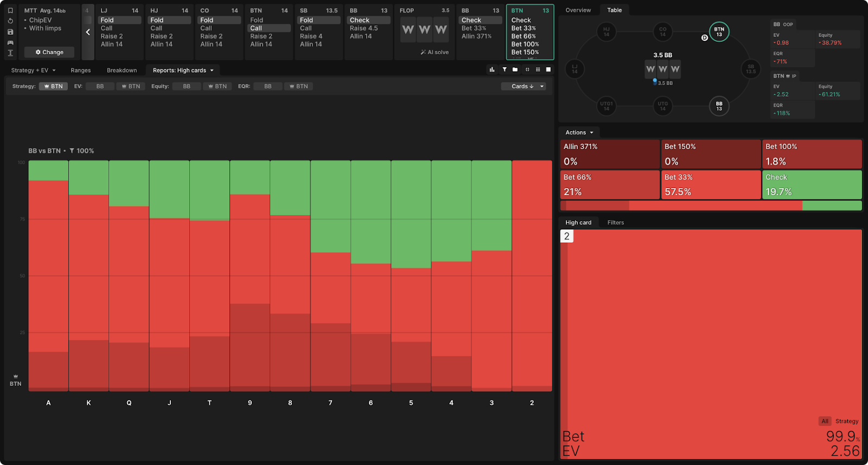Open the Actions dropdown in right panel
This screenshot has width=868, height=465.
tap(579, 133)
